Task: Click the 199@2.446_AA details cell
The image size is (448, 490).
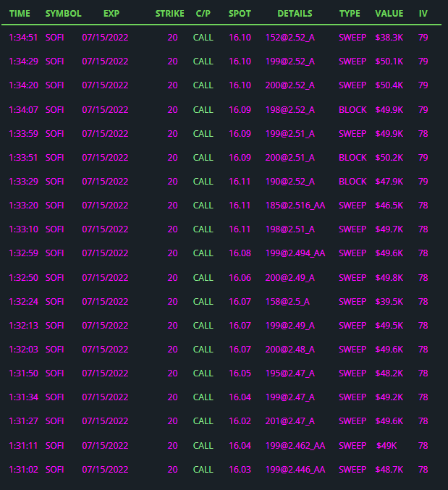Action: click(295, 470)
